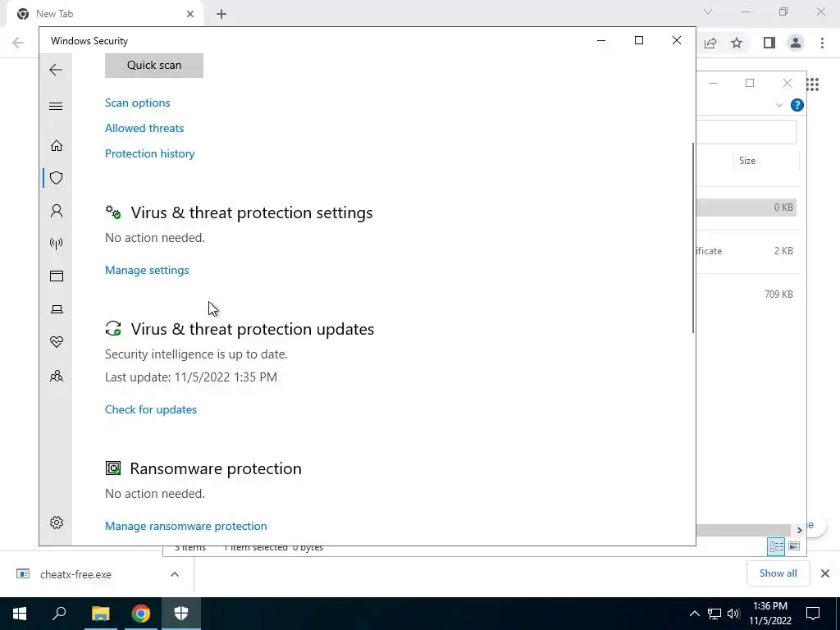Open taskbar clock and date

coord(770,614)
